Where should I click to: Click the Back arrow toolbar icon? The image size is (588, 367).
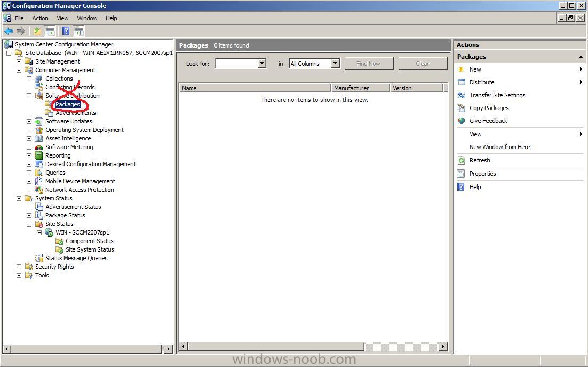coord(8,31)
